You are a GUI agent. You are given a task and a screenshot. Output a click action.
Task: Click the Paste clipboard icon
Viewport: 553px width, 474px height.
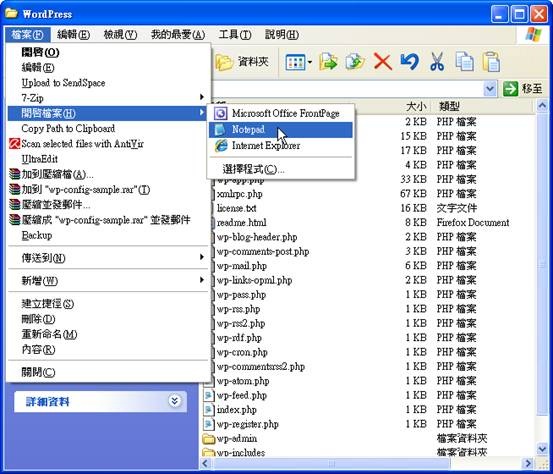click(491, 62)
